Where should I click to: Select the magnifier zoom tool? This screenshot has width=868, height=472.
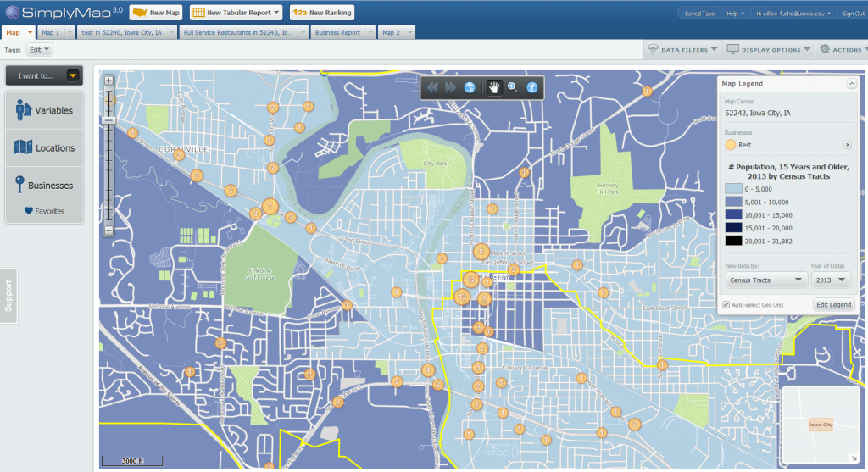[513, 87]
